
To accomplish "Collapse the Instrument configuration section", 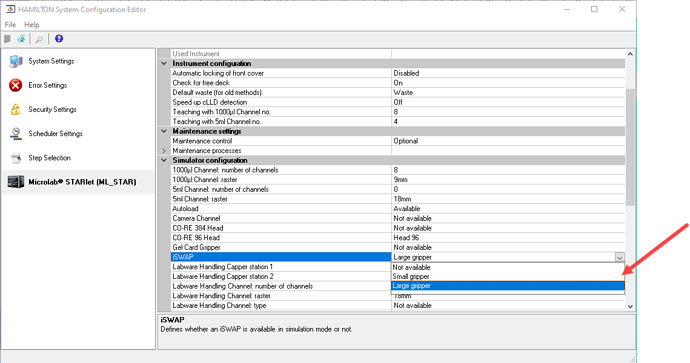I will pyautogui.click(x=164, y=63).
